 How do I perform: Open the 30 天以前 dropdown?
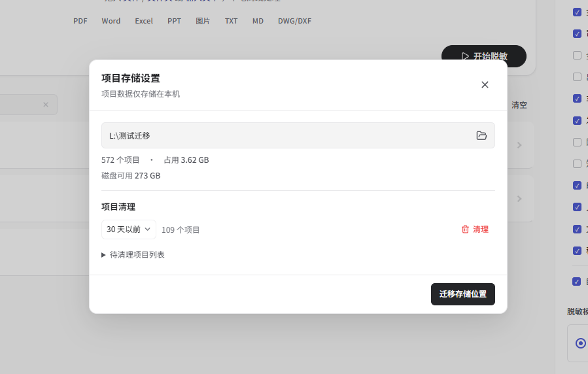129,229
